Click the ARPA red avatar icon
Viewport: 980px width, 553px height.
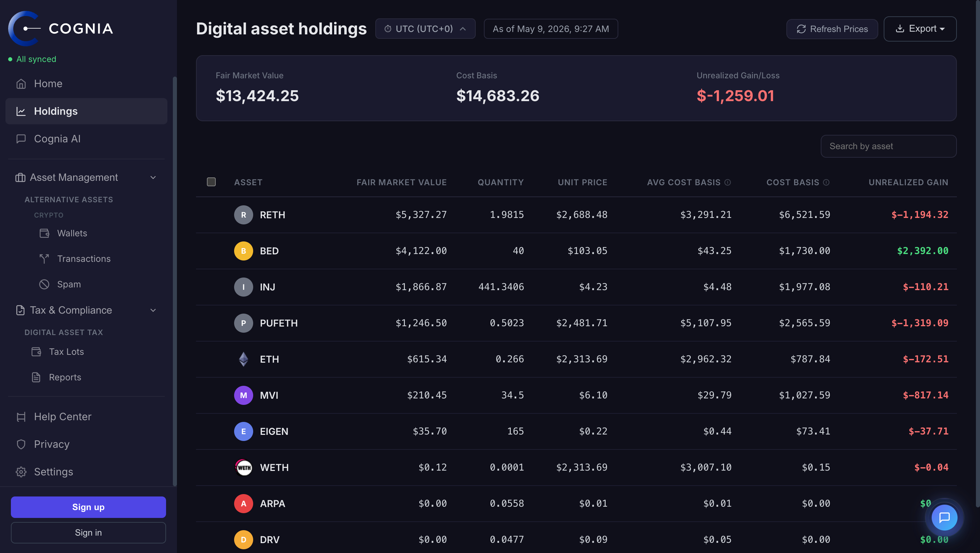[x=244, y=504]
